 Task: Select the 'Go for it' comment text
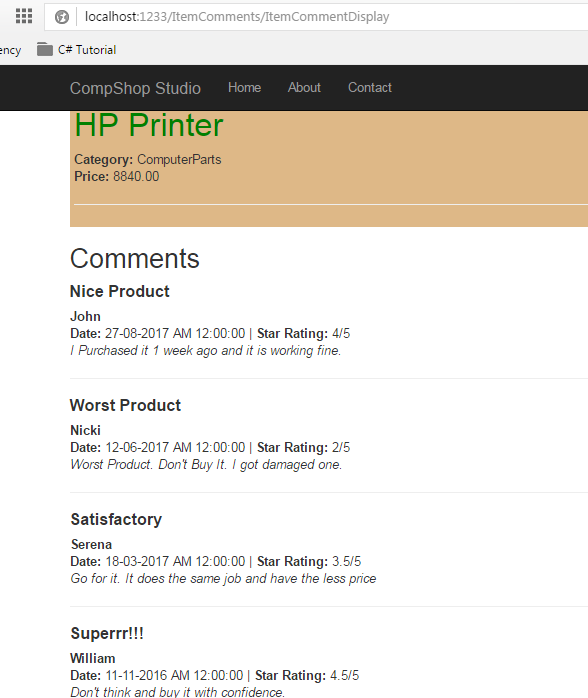pos(223,579)
